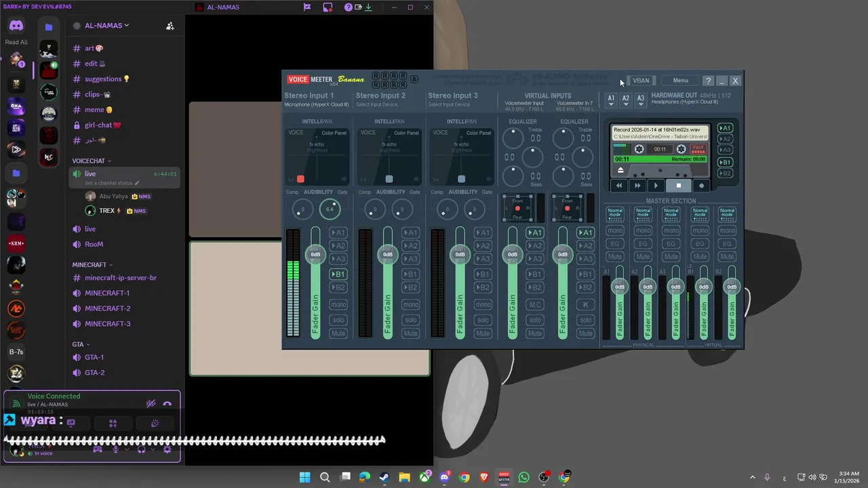This screenshot has width=868, height=488.
Task: Click the master A1 fader gain knob
Action: click(x=619, y=287)
